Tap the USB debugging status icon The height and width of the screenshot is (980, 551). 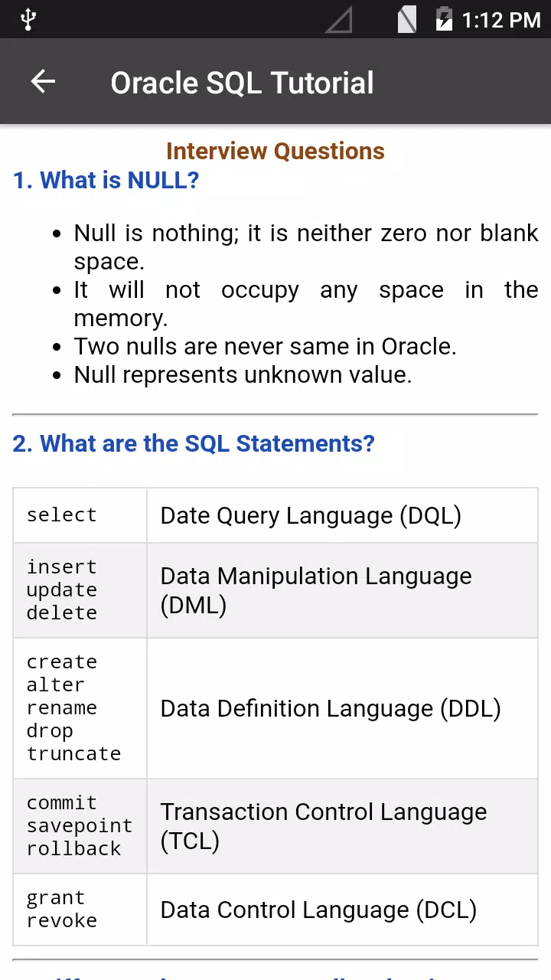point(28,19)
